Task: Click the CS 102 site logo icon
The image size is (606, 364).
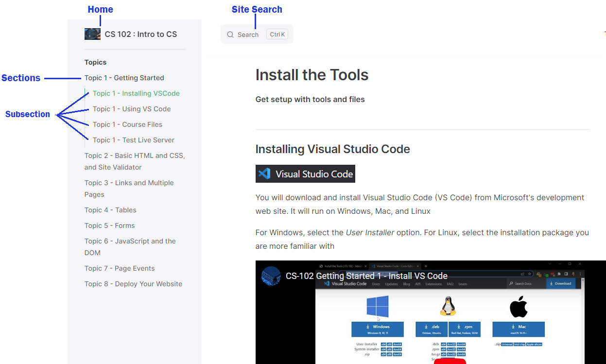Action: (x=92, y=34)
